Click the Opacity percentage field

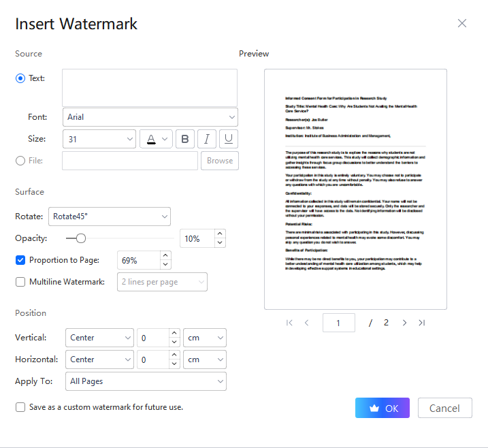coord(197,238)
